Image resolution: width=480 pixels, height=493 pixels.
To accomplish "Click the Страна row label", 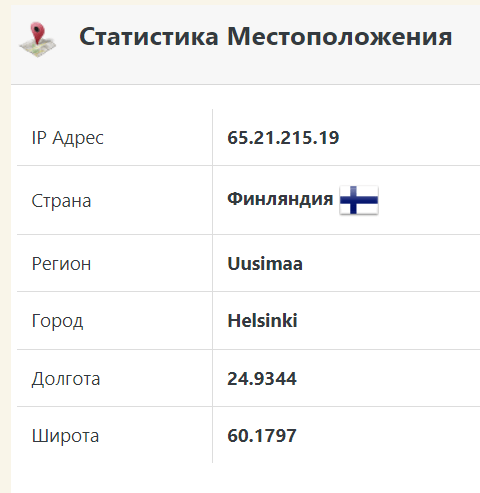I will [61, 201].
